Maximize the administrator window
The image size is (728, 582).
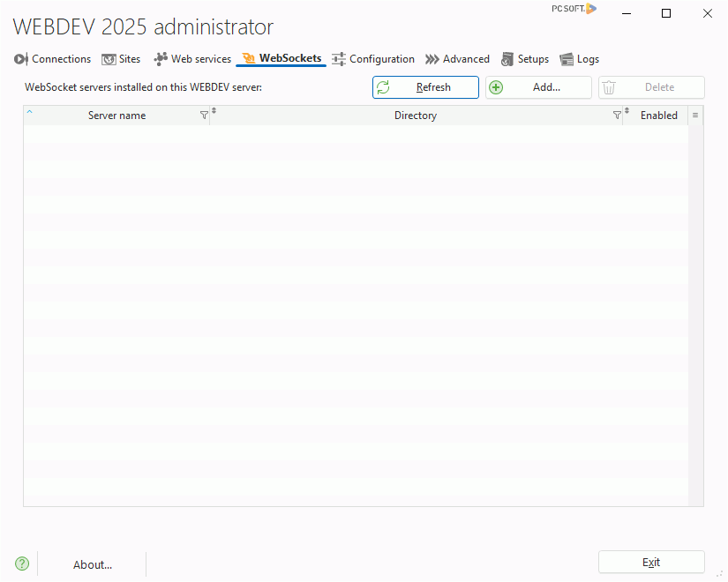pos(666,13)
